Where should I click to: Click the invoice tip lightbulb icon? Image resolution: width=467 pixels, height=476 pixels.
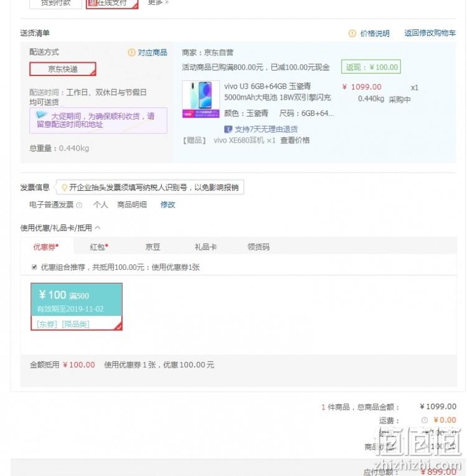64,188
